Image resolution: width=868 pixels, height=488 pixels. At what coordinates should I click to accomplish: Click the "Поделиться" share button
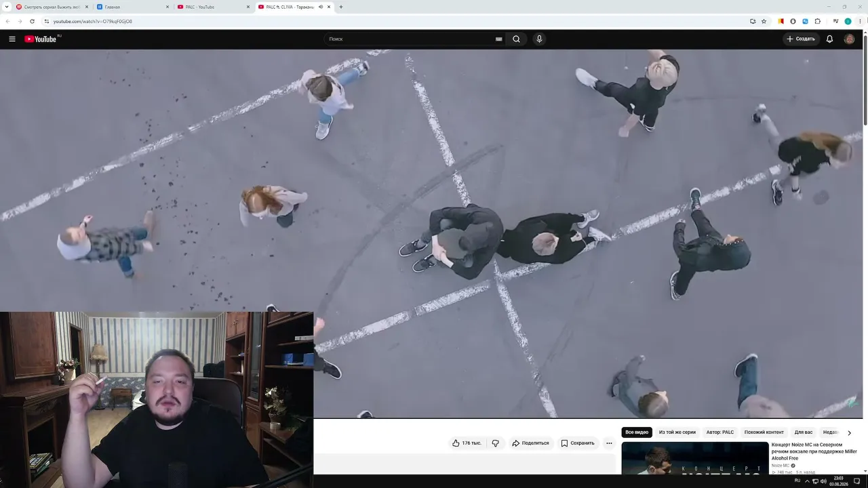(x=530, y=443)
